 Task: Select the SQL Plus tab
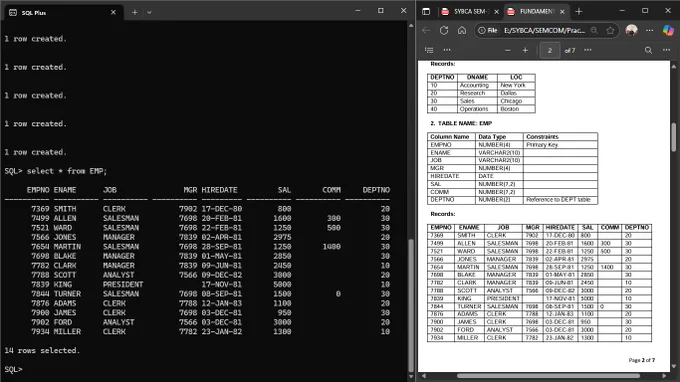[64, 13]
